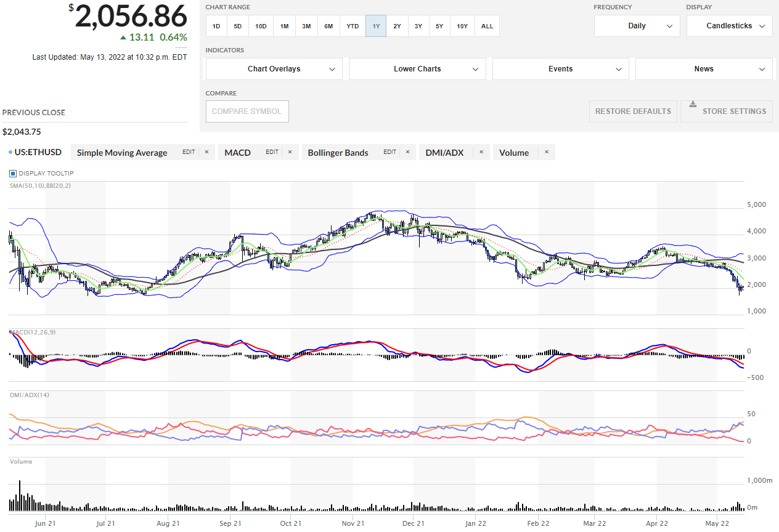Remove the Bollinger Bands overlay

click(x=407, y=152)
